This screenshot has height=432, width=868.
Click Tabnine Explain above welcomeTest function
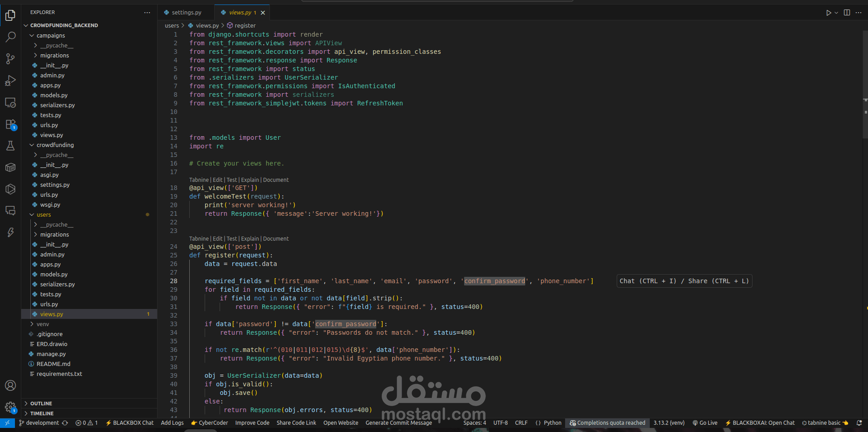point(250,180)
